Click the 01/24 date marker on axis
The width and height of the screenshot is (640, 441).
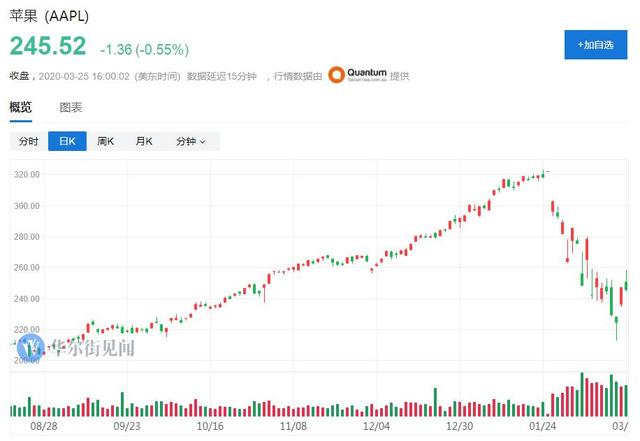coord(542,424)
